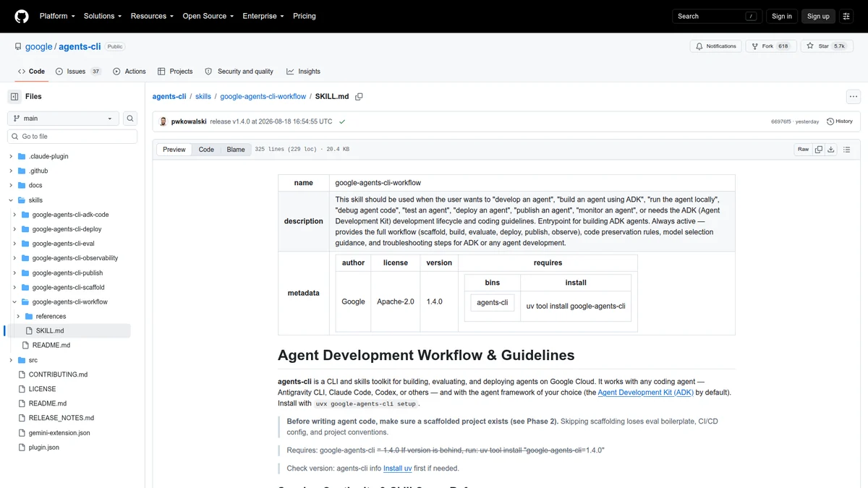Switch to the Actions tab
The image size is (868, 488).
pos(129,72)
